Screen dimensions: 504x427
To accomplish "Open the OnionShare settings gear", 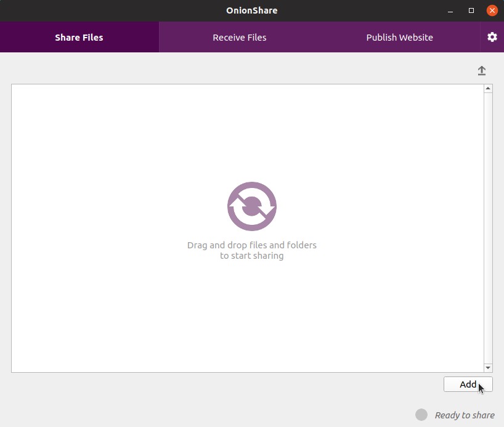I will point(492,37).
